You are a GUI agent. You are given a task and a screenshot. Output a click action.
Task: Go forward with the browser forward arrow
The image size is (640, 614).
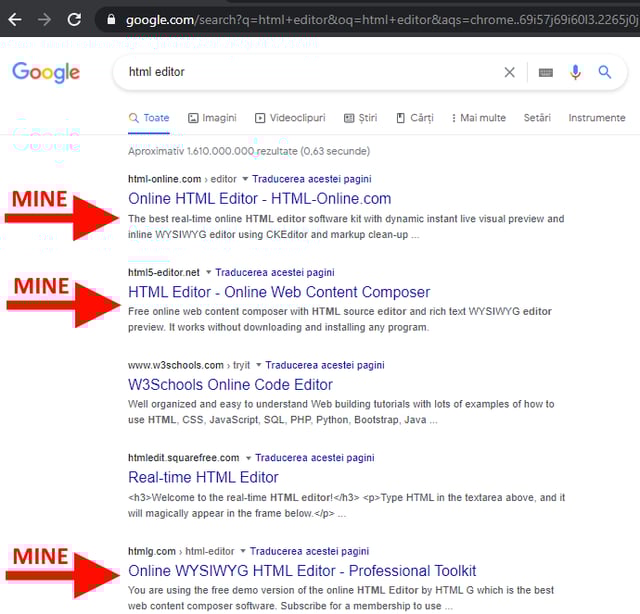[44, 19]
